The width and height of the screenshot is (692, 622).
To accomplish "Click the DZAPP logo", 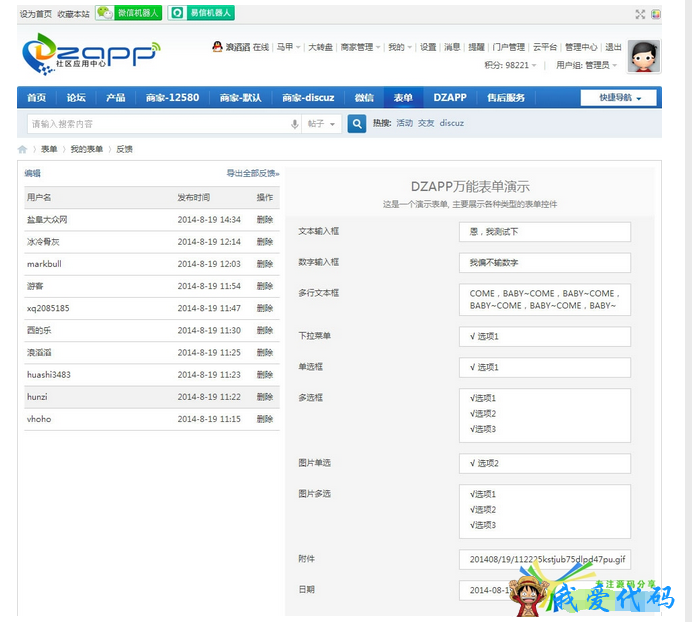I will [x=90, y=53].
